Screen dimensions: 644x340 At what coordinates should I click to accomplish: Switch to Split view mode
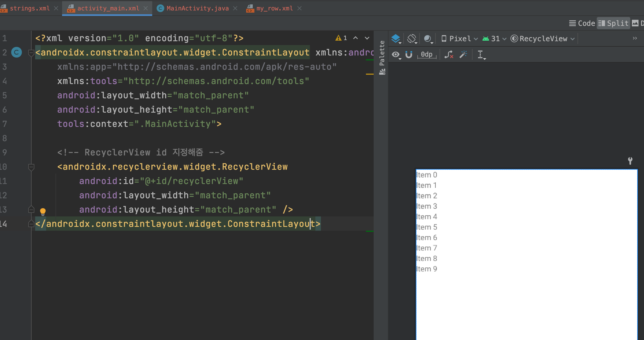click(x=614, y=23)
